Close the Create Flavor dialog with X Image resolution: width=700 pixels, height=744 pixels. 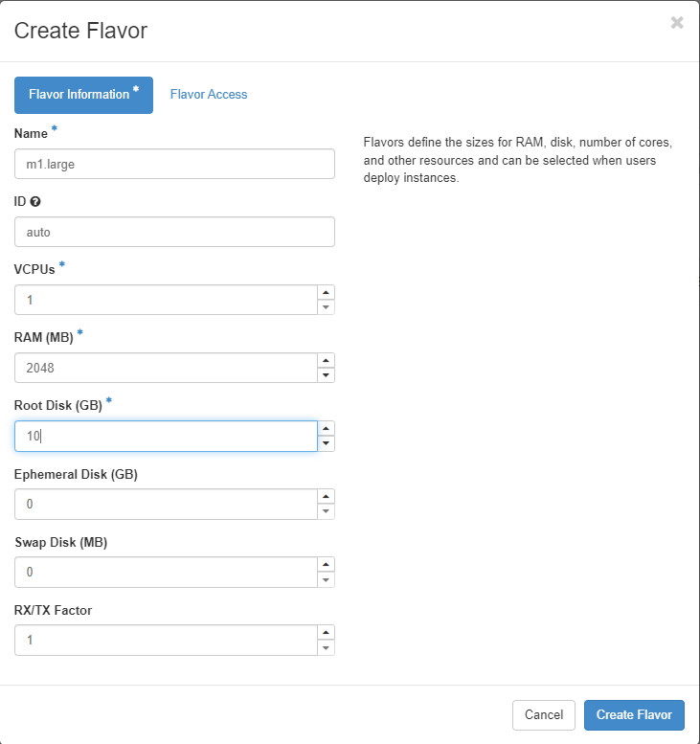point(677,23)
